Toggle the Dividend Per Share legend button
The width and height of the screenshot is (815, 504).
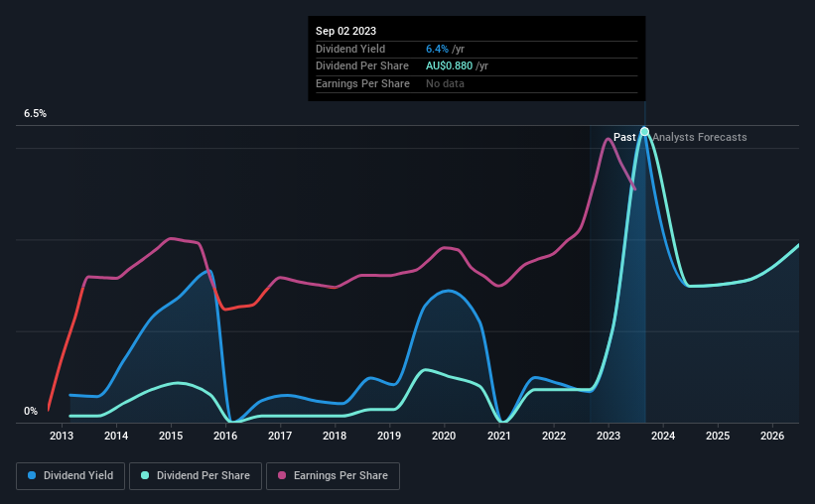[196, 476]
